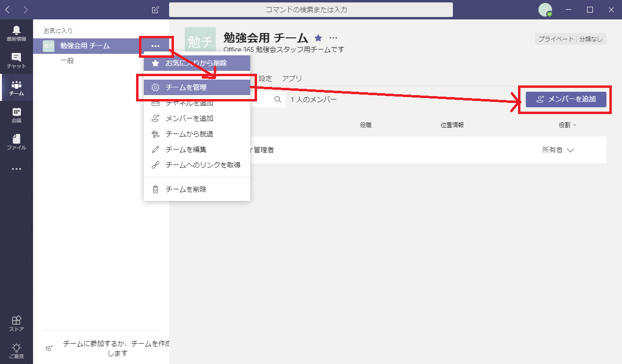Select チームを削除 menu item
Image resolution: width=622 pixels, height=364 pixels.
pyautogui.click(x=197, y=189)
